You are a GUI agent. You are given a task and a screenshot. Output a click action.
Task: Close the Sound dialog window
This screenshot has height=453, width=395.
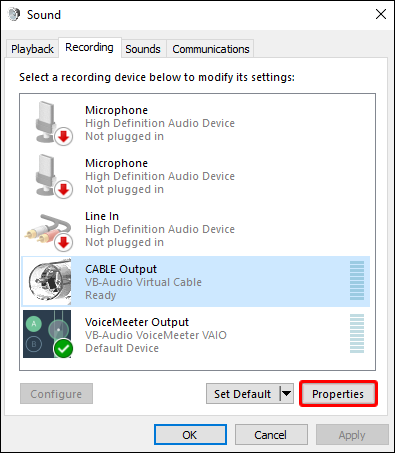(x=381, y=14)
